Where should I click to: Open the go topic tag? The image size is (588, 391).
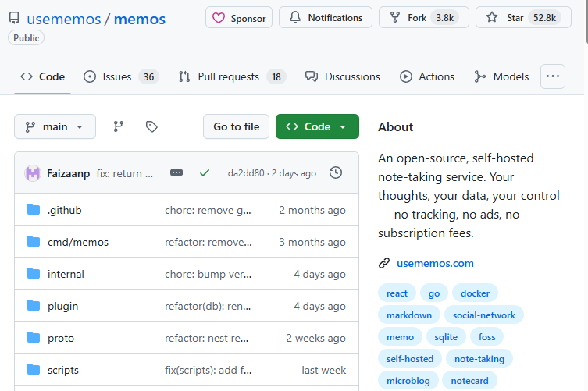[434, 293]
